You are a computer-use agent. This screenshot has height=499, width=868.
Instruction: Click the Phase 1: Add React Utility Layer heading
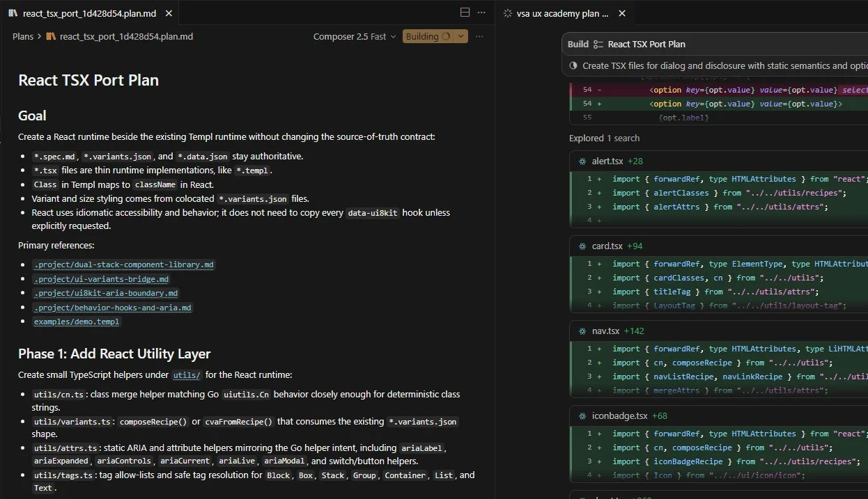114,354
